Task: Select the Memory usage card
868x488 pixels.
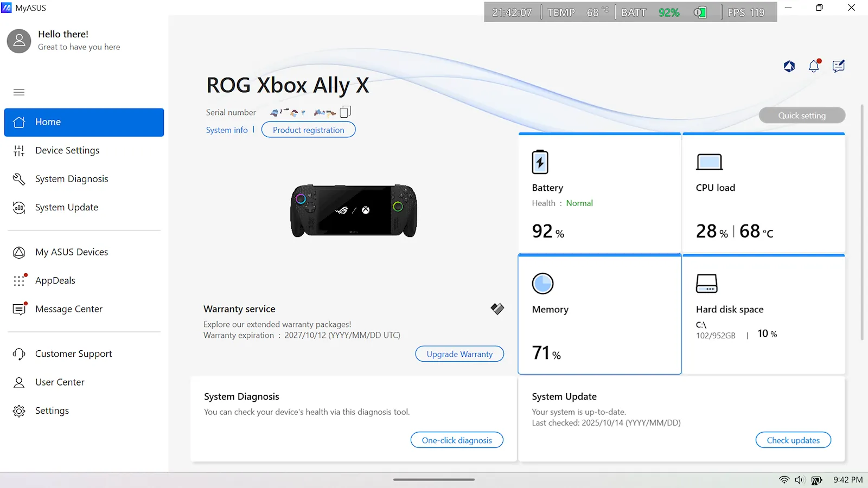Action: tap(599, 314)
